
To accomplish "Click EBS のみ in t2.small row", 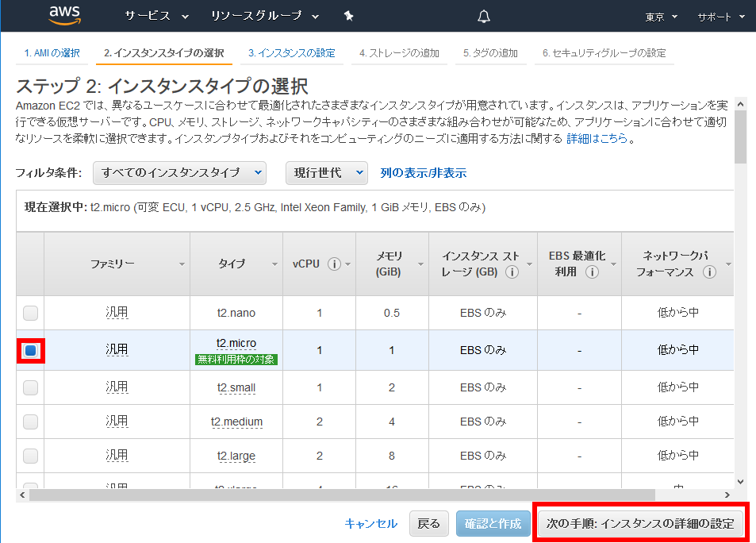I will point(483,387).
